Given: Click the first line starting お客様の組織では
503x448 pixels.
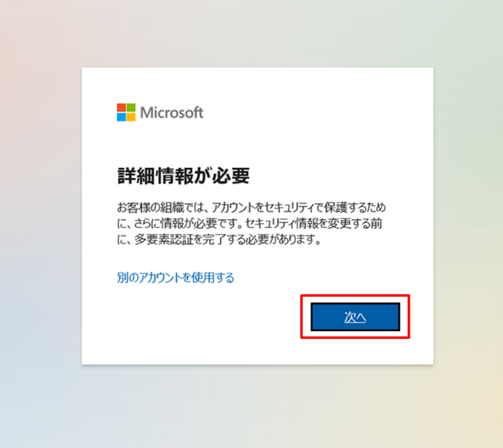Looking at the screenshot, I should (251, 208).
